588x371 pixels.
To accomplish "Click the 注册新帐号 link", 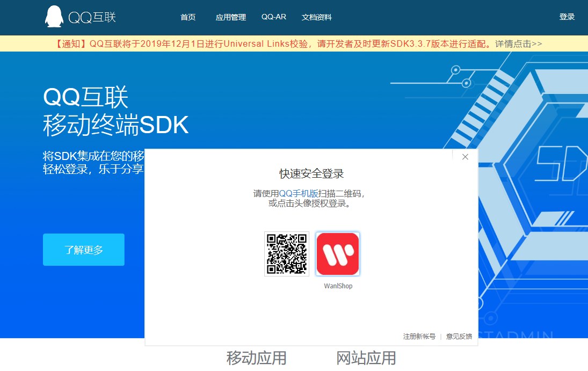I will coord(419,337).
